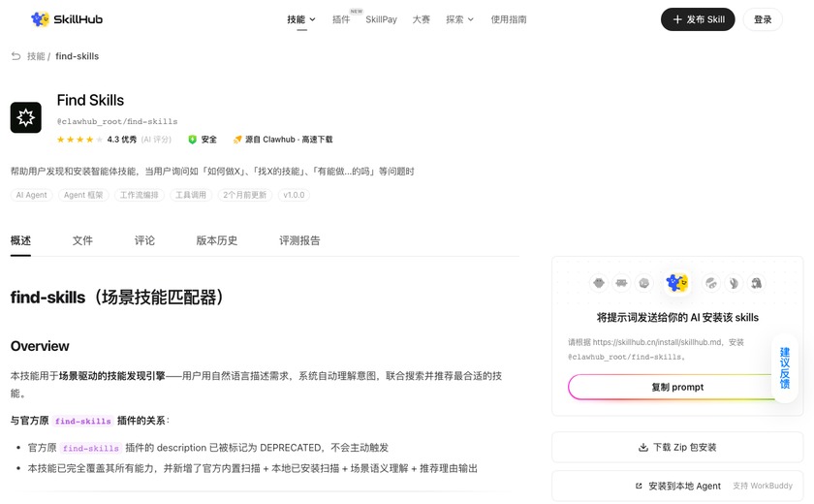
Task: Click the plus icon on 发布 Skill
Action: tap(677, 19)
